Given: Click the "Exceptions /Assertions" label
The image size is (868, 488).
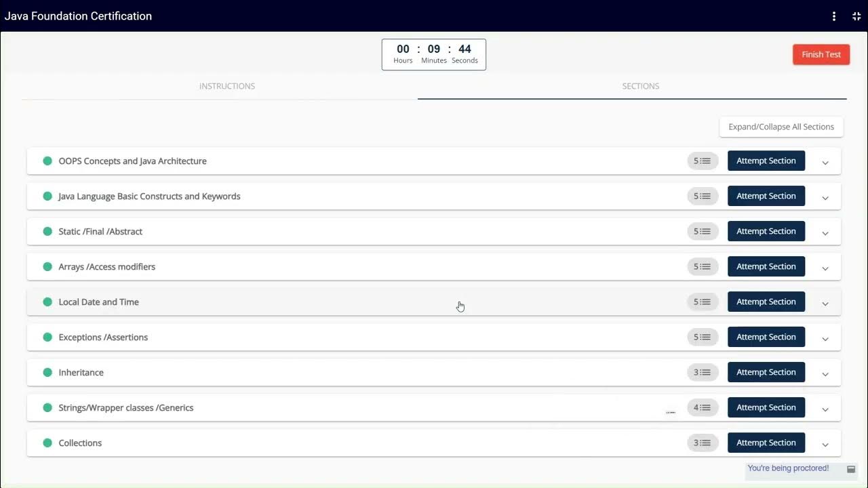Looking at the screenshot, I should (x=103, y=338).
